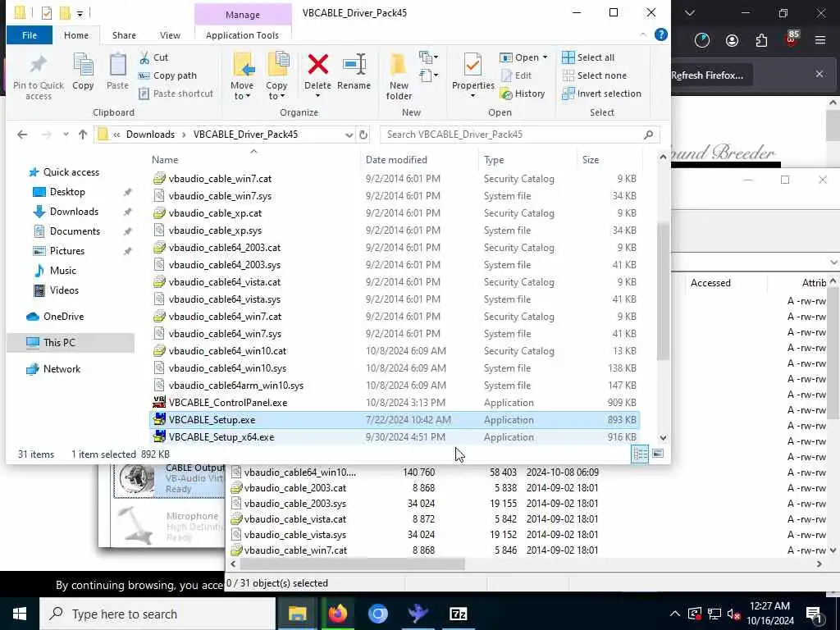The image size is (840, 630).
Task: Switch to the Home ribbon tab
Action: [x=76, y=35]
